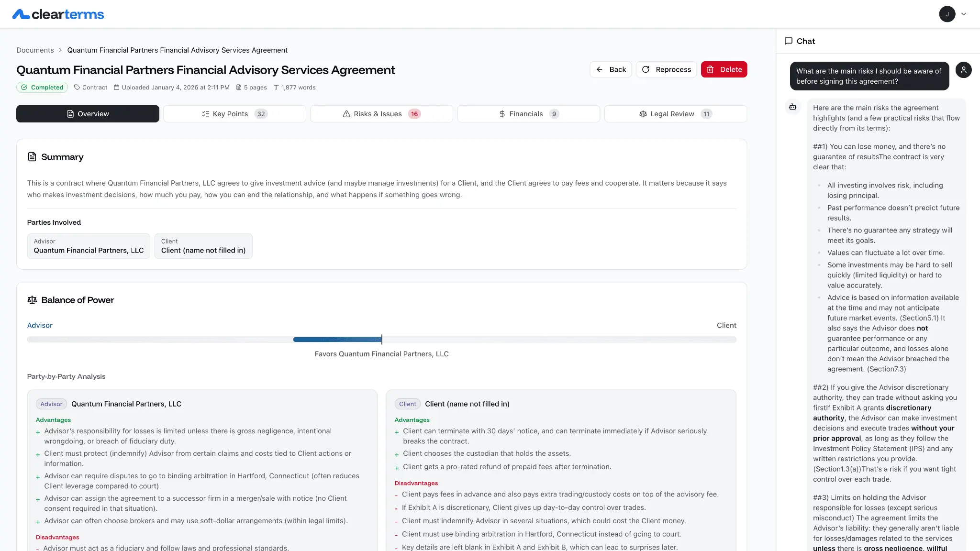Go to Documents breadcrumb link
Viewport: 980px width, 551px height.
[35, 50]
